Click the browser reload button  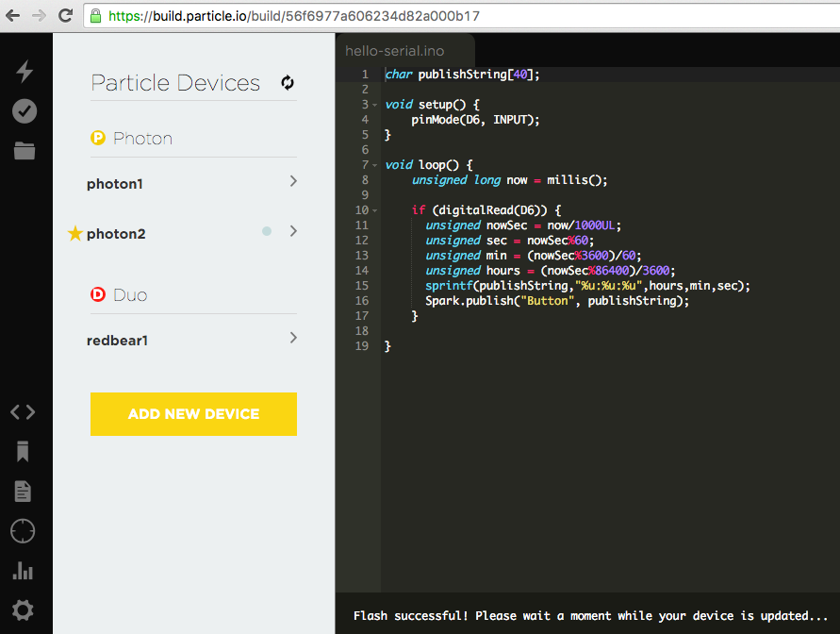click(x=65, y=16)
